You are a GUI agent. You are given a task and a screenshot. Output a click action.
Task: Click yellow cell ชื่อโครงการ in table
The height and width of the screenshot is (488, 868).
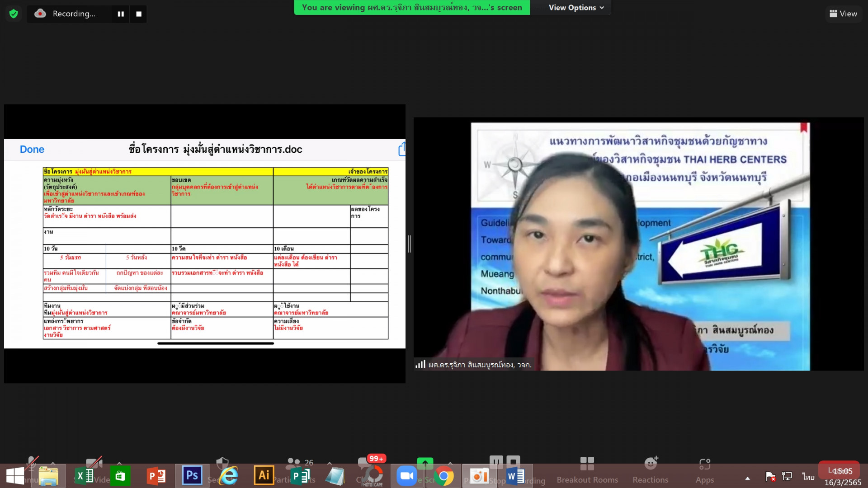click(x=158, y=172)
